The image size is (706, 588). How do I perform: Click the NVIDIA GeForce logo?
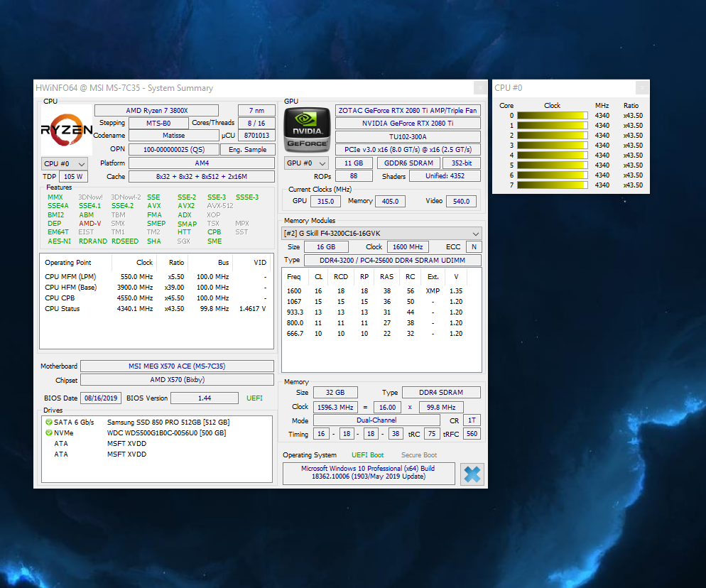click(307, 130)
